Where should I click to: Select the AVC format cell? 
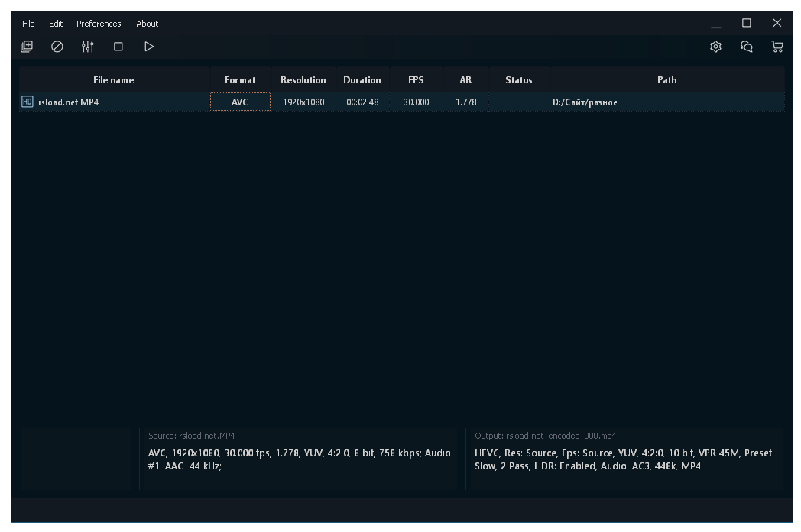coord(240,102)
